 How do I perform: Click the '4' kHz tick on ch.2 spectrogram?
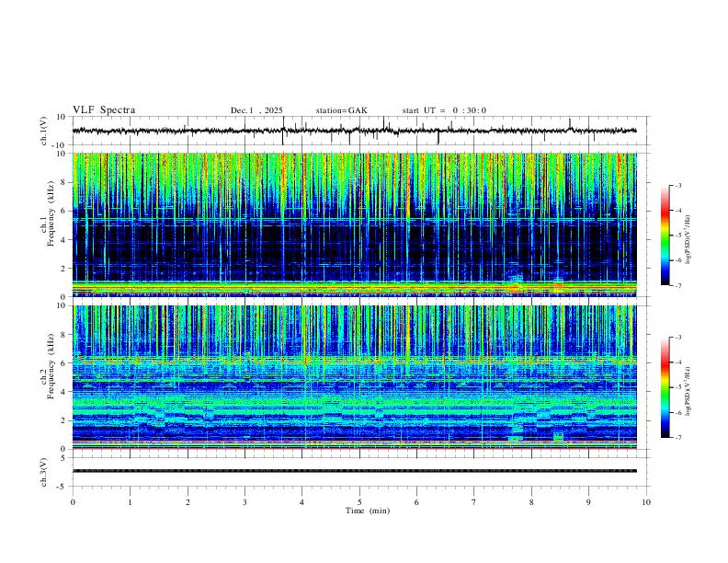point(64,392)
